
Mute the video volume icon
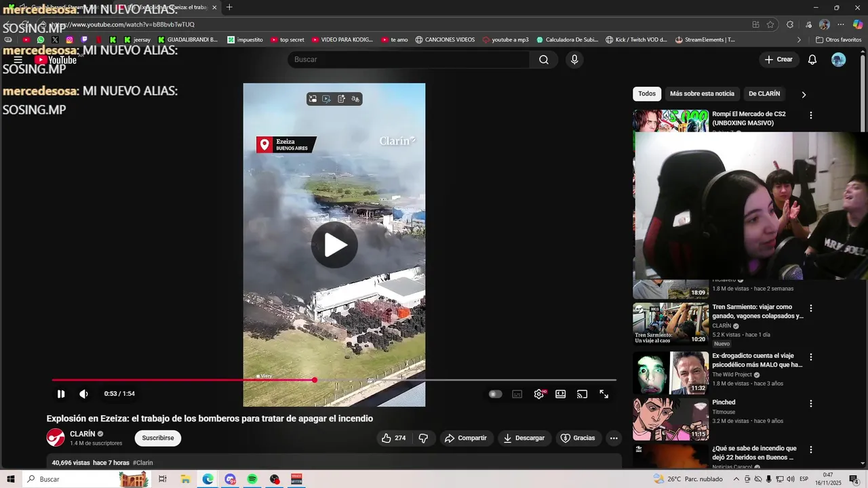coord(83,394)
